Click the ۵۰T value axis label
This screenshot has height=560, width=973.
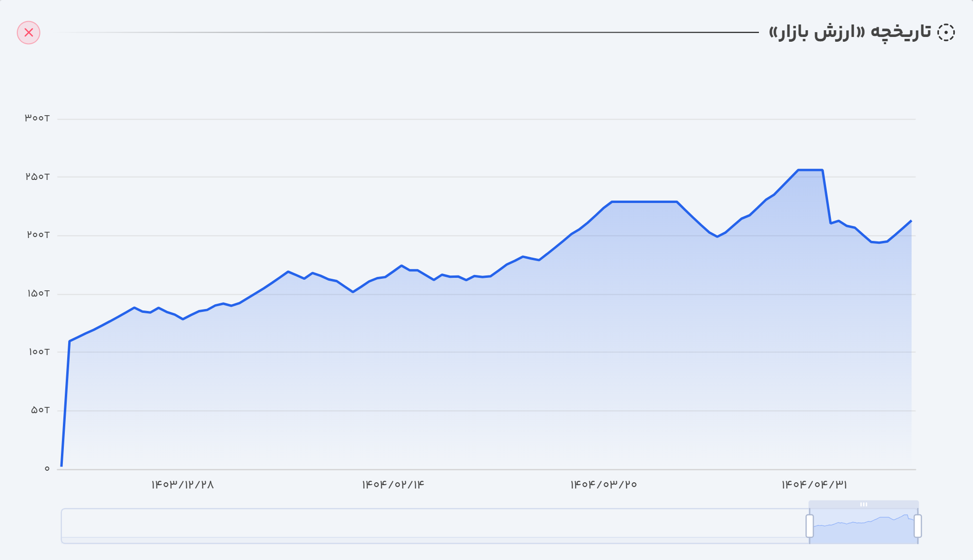coord(40,410)
